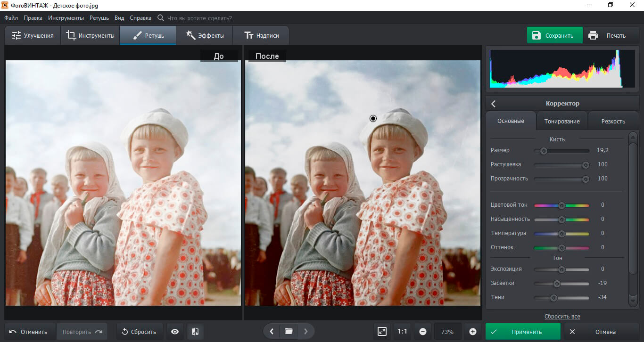This screenshot has height=342, width=644.
Task: Click the fit-to-screen icon
Action: (x=382, y=332)
